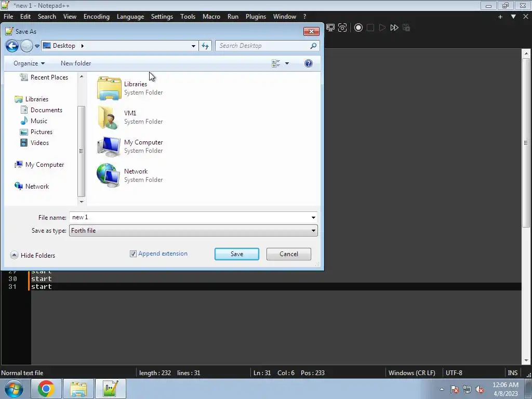This screenshot has height=399, width=532.
Task: Click the network tray icon
Action: tap(467, 390)
